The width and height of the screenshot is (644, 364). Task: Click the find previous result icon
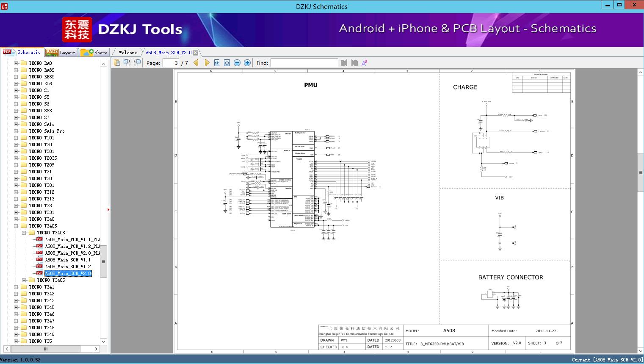tap(344, 63)
